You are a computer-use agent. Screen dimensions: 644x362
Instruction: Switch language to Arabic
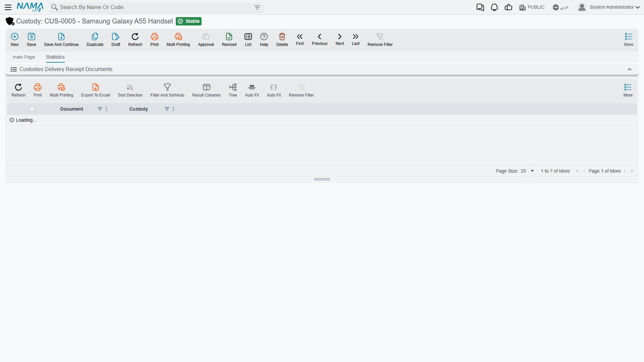(561, 7)
